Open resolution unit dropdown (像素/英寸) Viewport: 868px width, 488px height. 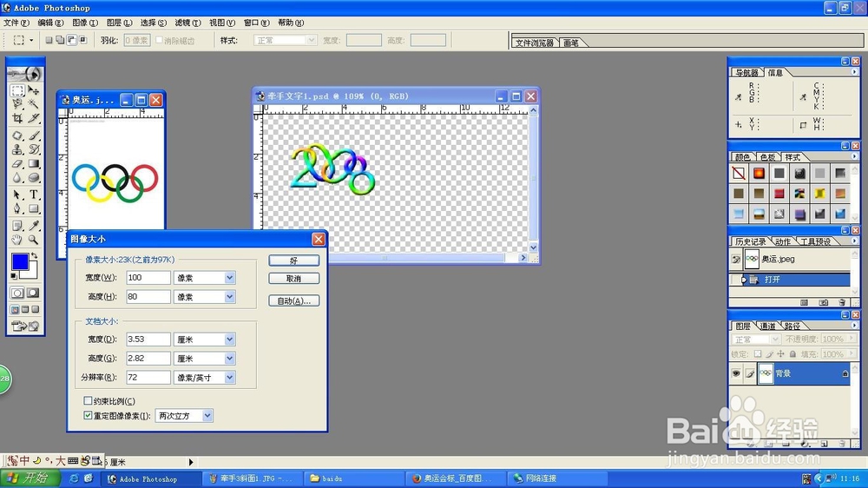click(229, 377)
